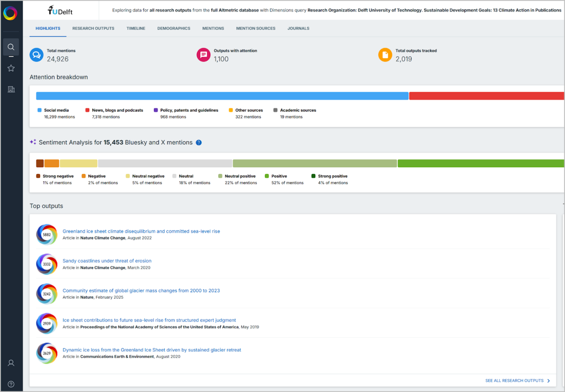Click the institution building icon
The image size is (565, 392).
(x=11, y=89)
